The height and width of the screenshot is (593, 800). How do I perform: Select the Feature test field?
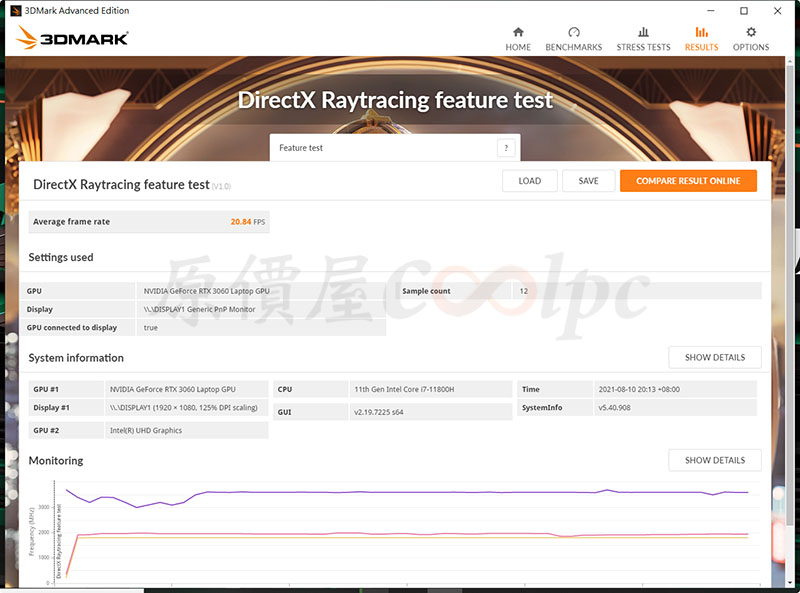point(395,147)
